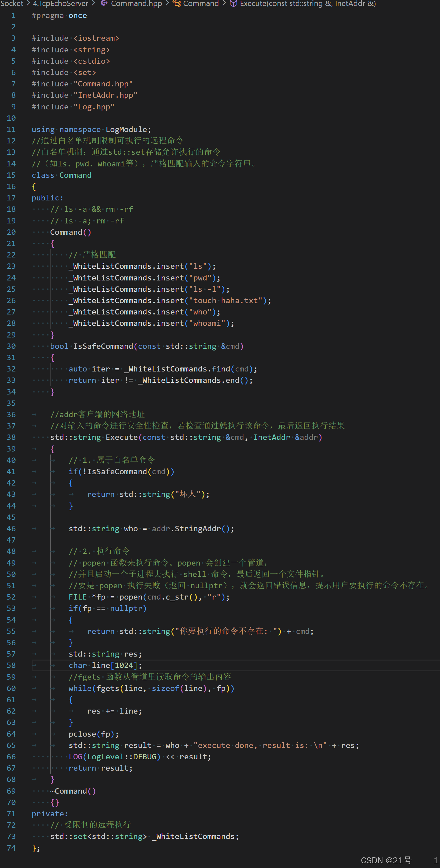Click 'return result;' statement
440x868 pixels.
pyautogui.click(x=101, y=768)
